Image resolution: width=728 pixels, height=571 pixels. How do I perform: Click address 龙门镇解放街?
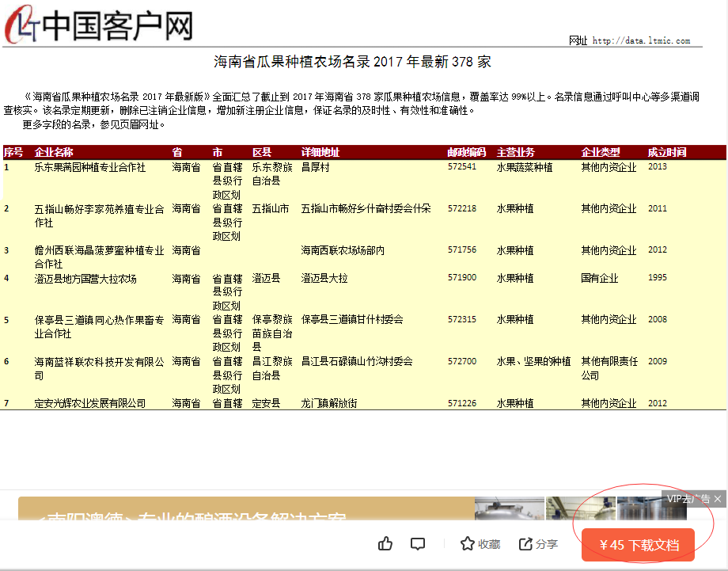[329, 403]
